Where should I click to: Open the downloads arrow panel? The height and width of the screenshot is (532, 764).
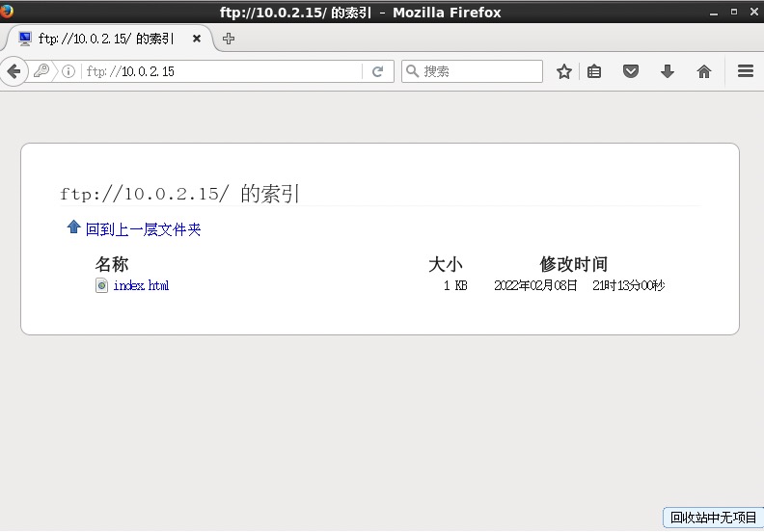pos(668,71)
